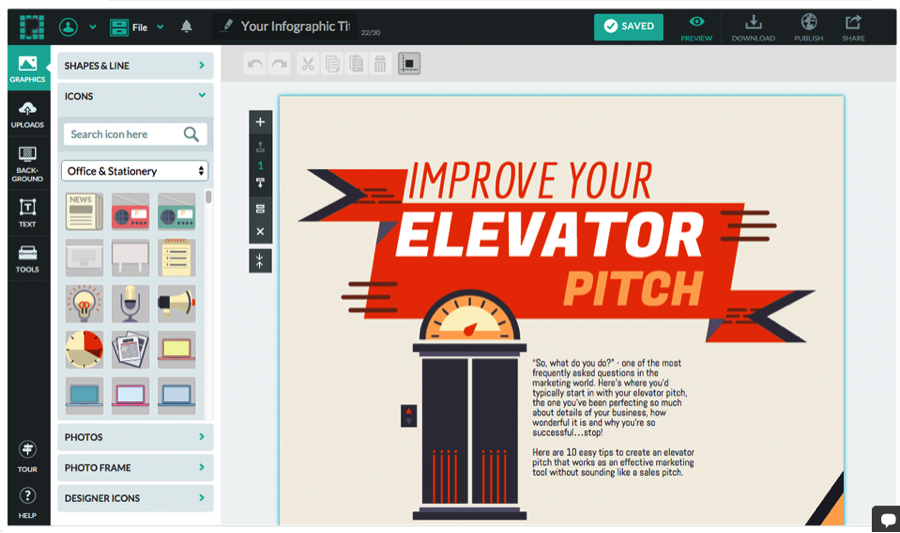Toggle the grid snap button in toolbar

pos(409,64)
